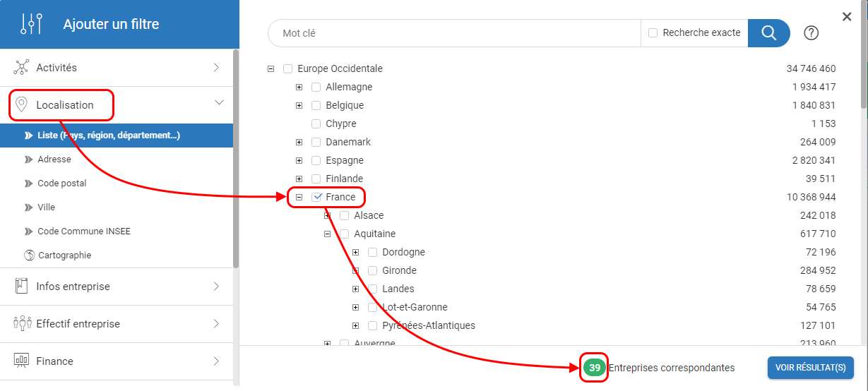Open the Code postal filter option
This screenshot has height=391, width=868.
click(x=62, y=184)
